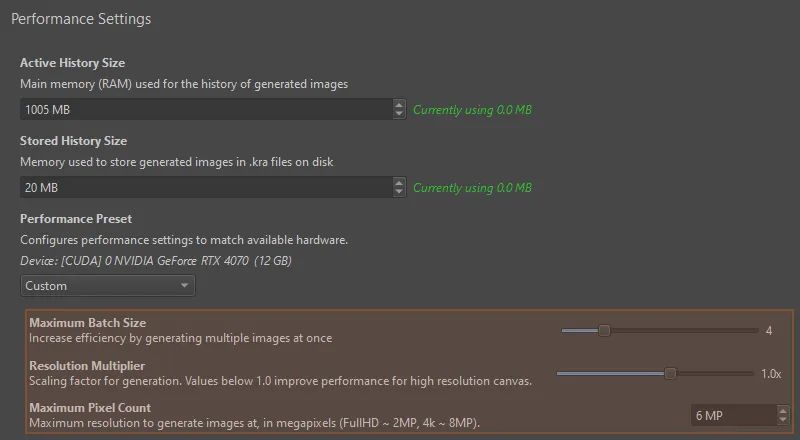
Task: Click down arrow on Stored History Size
Action: [400, 192]
